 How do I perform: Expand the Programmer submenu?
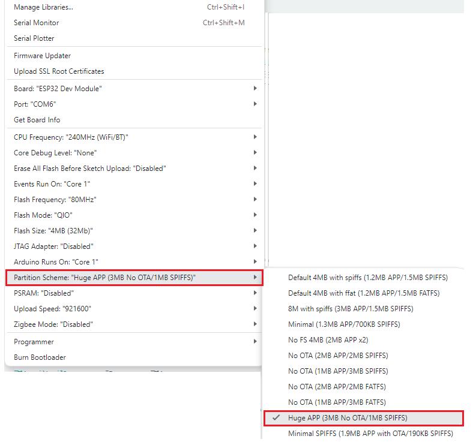tap(134, 341)
